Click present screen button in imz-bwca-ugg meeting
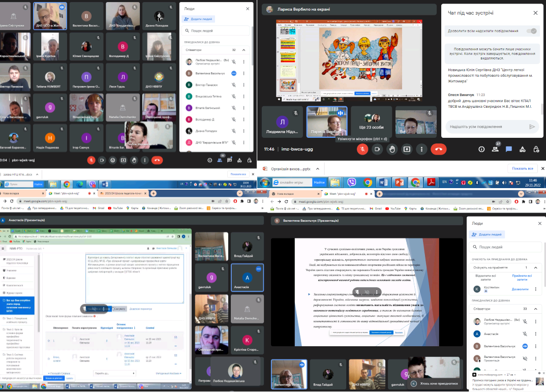This screenshot has width=546, height=392. click(407, 149)
